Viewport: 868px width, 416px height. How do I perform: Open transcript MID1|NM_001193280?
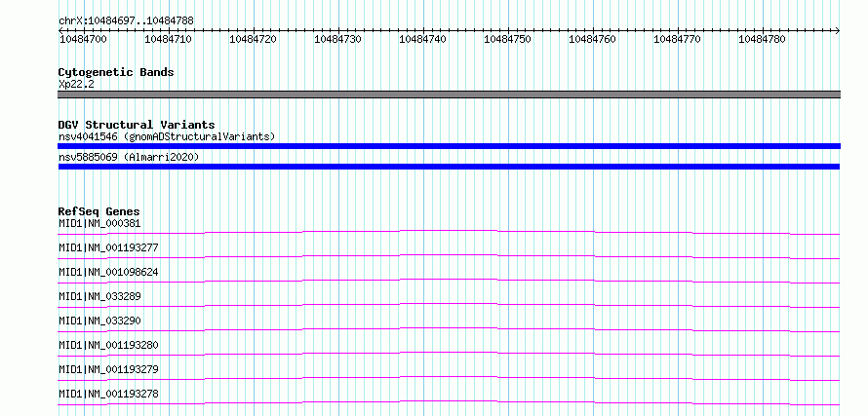108,345
